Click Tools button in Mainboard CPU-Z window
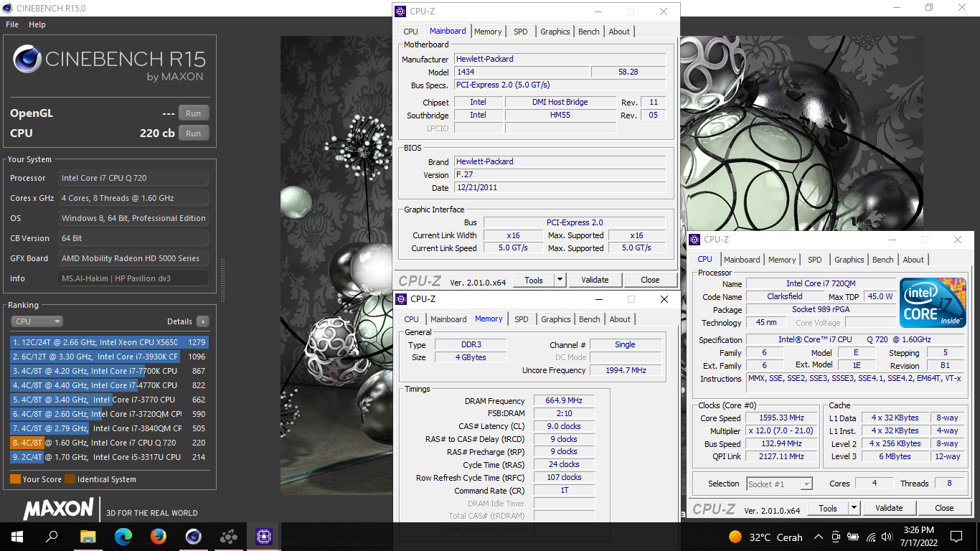 tap(534, 280)
